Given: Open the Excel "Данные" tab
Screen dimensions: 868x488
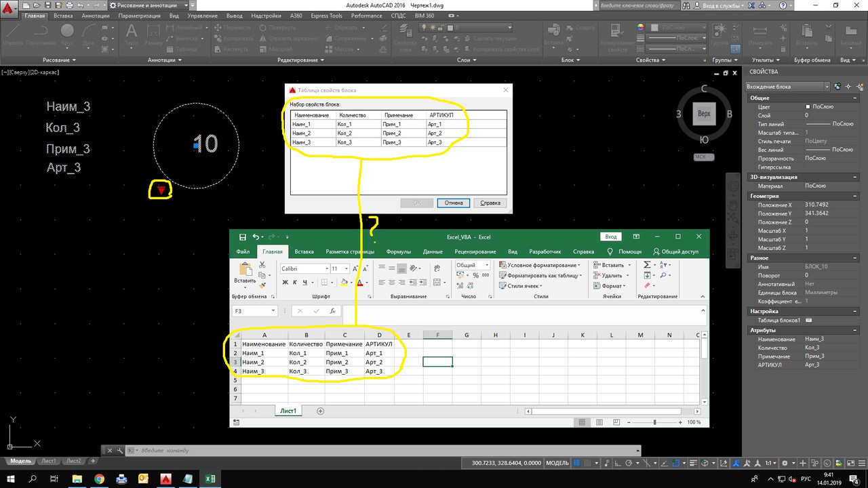Looking at the screenshot, I should click(433, 251).
